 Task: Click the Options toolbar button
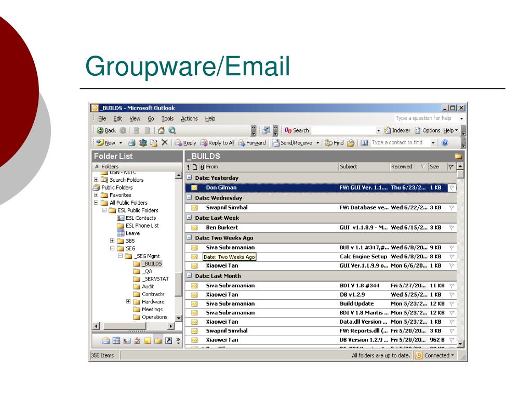pyautogui.click(x=427, y=130)
